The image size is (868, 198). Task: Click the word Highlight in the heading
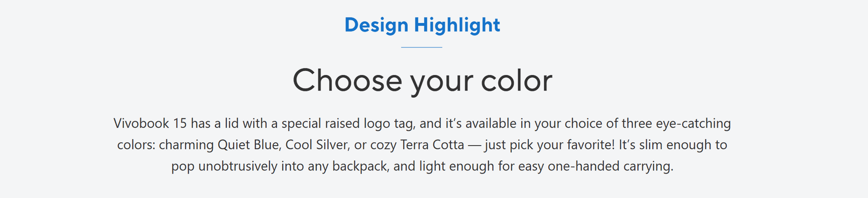[x=457, y=25]
